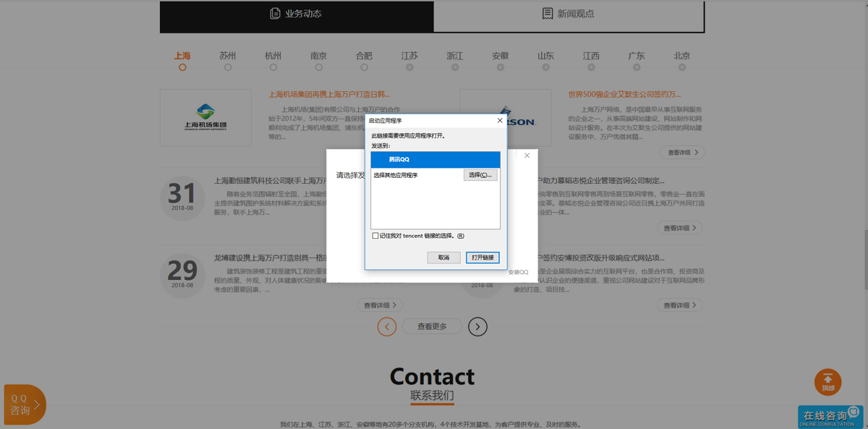Close the white popup behind the dialog

(527, 156)
